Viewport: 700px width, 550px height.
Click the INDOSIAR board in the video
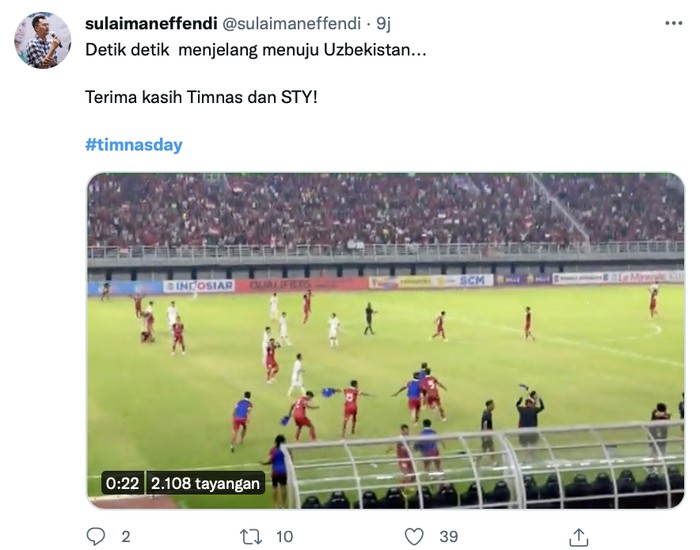pyautogui.click(x=201, y=286)
